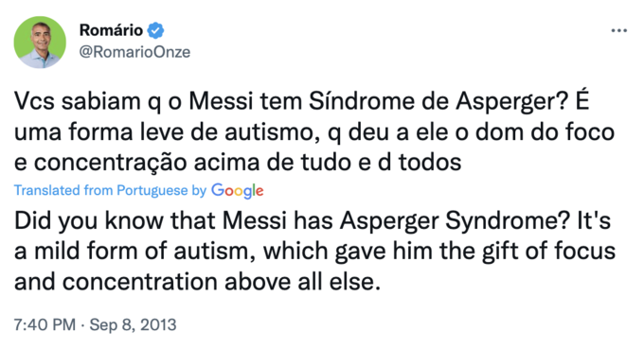
Task: Open Romário's profile picture avatar
Action: pos(40,43)
